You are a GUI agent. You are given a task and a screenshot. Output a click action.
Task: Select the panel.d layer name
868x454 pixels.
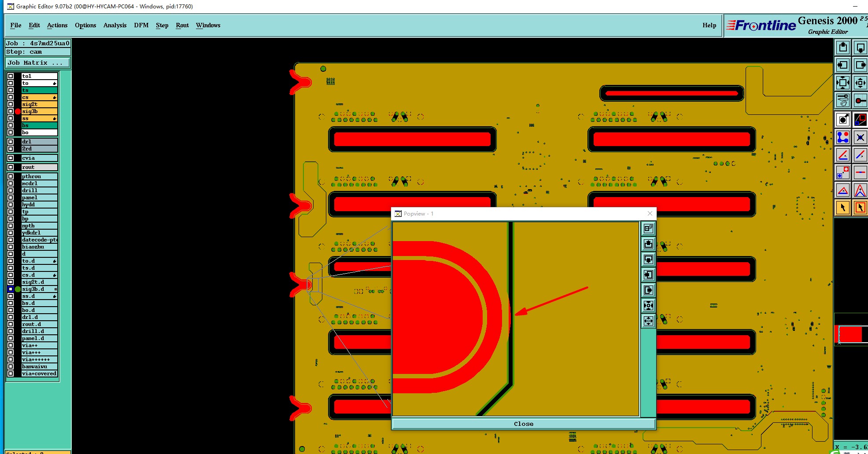coord(39,338)
